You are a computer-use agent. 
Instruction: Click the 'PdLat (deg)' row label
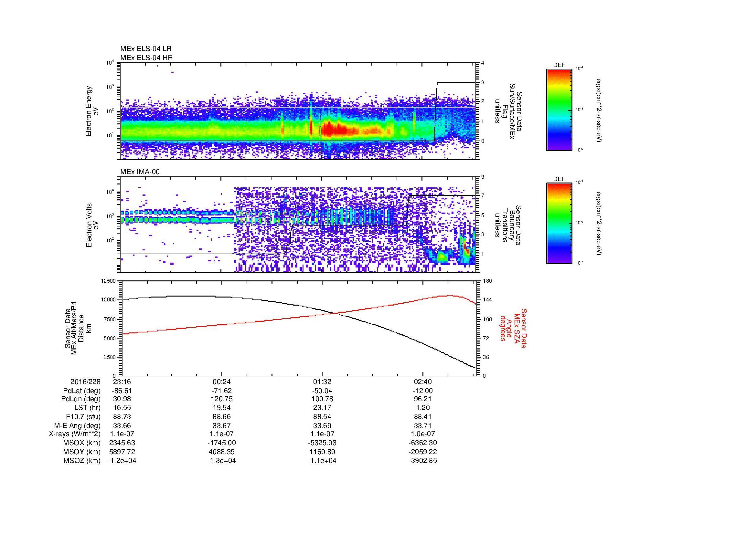point(82,391)
